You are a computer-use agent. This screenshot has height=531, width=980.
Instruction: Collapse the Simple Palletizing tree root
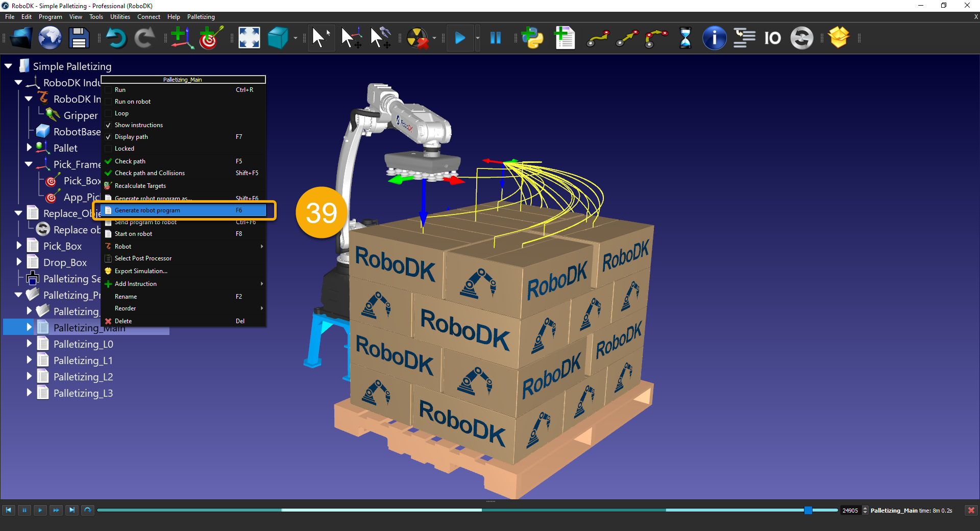click(8, 65)
